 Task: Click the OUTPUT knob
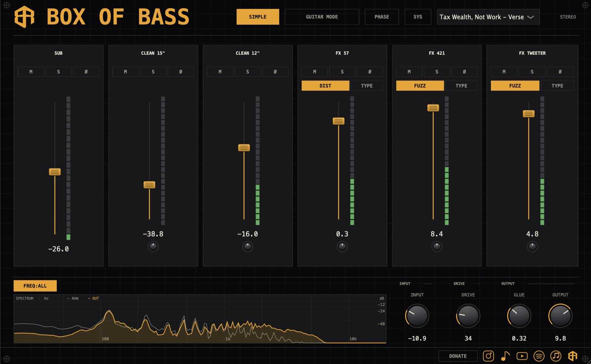coord(560,316)
